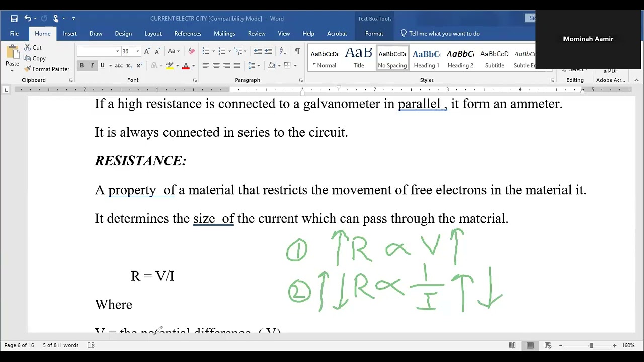Open the File tab

coord(14,34)
